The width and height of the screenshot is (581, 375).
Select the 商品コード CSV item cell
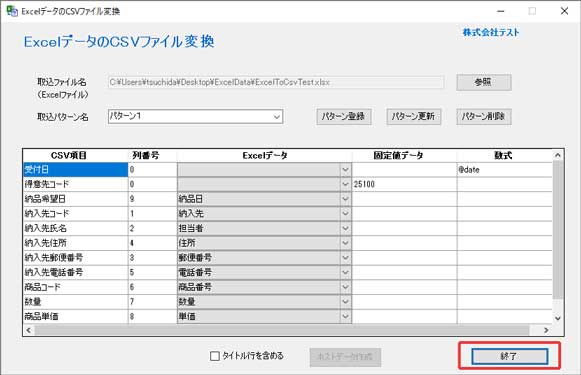76,287
